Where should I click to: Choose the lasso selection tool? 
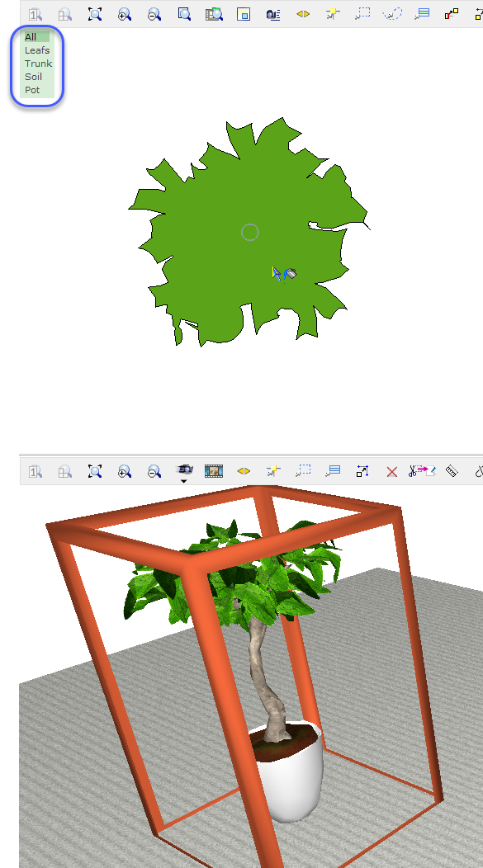392,14
